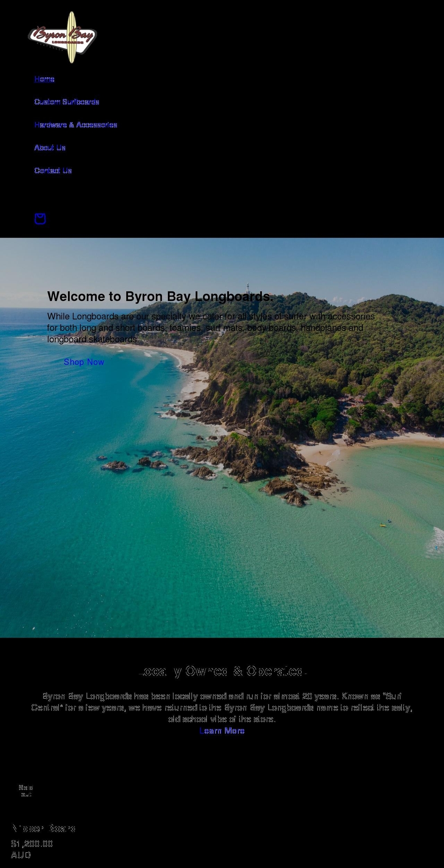Click the Shop Now link
Viewport: 444px width, 868px height.
pos(84,362)
